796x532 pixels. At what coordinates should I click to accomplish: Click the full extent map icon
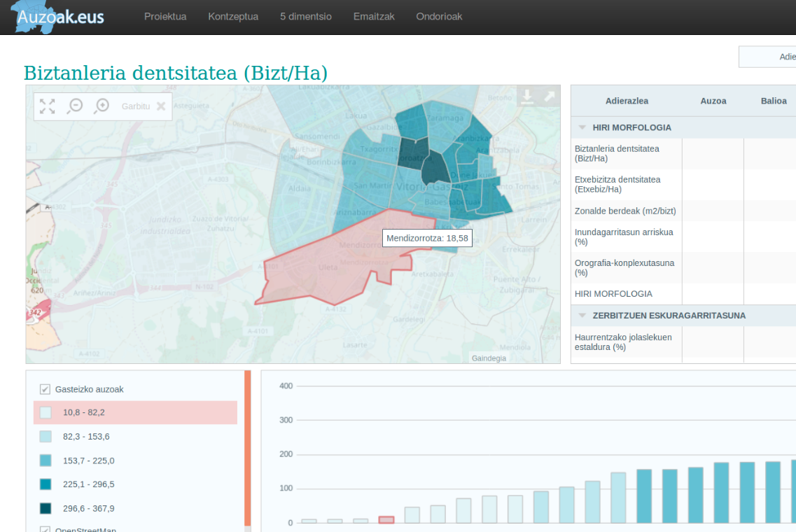pos(47,106)
